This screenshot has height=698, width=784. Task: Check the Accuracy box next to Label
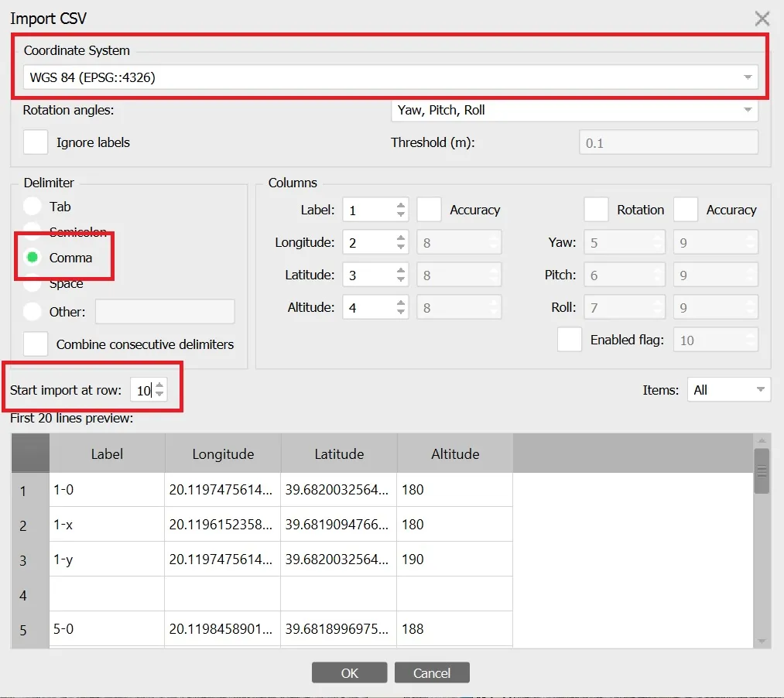click(x=431, y=209)
